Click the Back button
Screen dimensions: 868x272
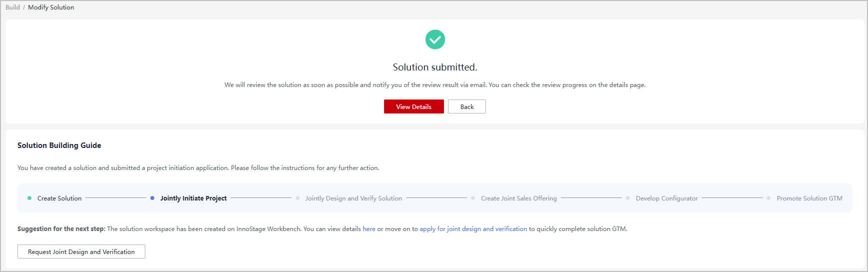(467, 106)
